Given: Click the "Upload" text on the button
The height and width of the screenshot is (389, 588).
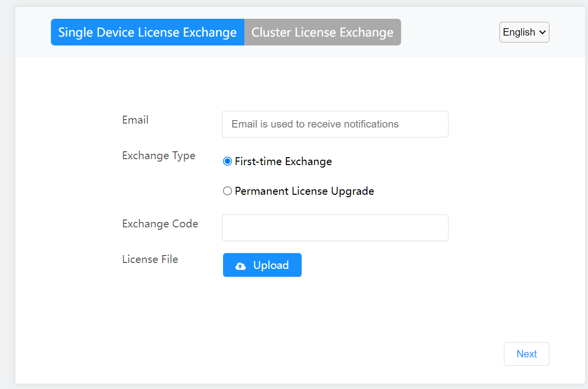Looking at the screenshot, I should coord(271,265).
